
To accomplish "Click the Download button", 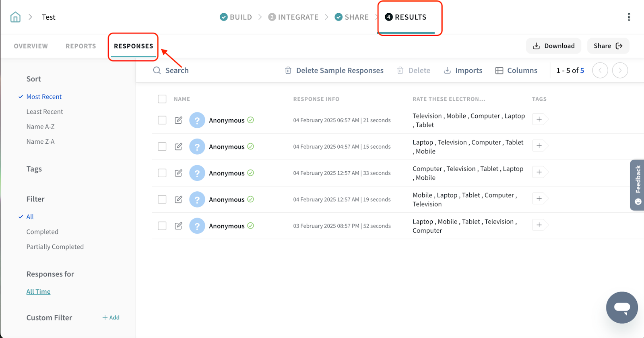I will (553, 46).
